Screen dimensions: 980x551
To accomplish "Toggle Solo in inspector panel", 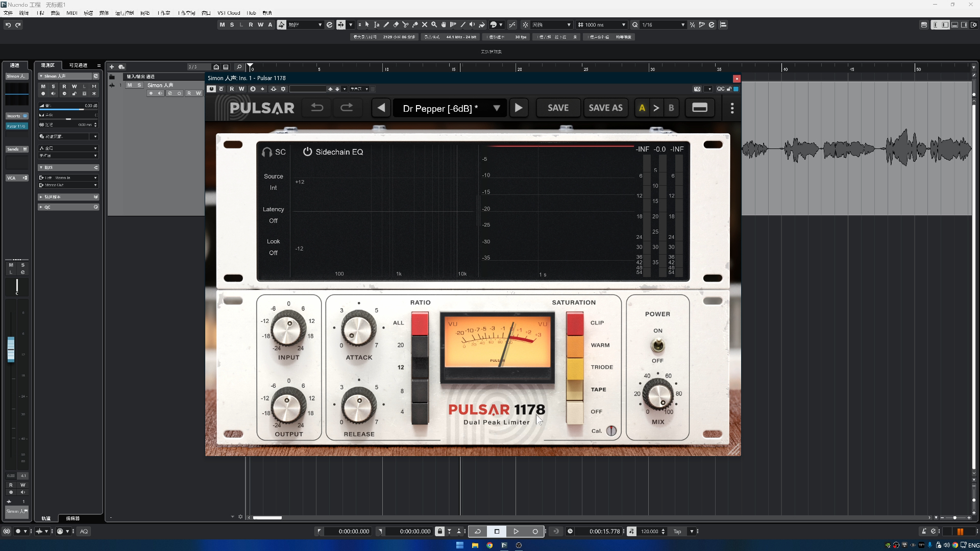I will (53, 86).
